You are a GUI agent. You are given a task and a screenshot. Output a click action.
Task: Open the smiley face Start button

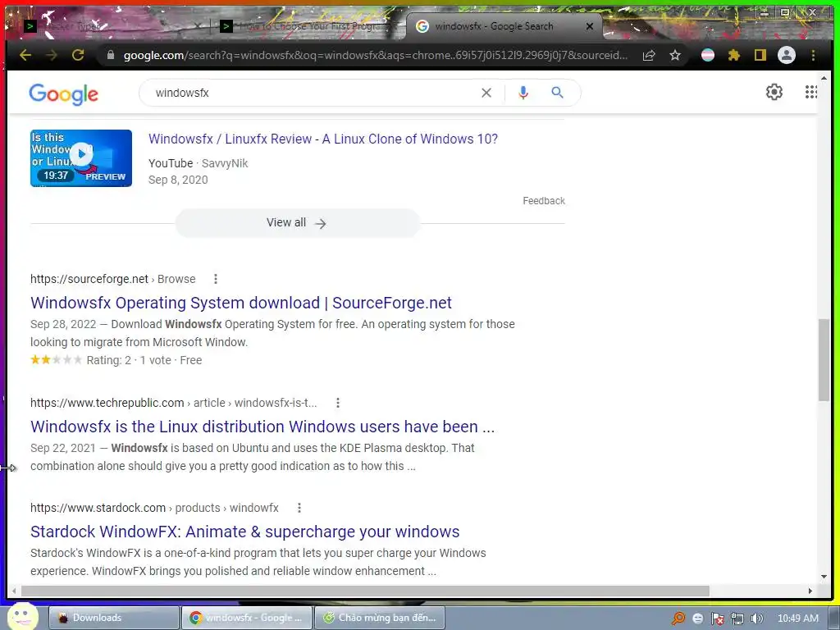tap(22, 616)
